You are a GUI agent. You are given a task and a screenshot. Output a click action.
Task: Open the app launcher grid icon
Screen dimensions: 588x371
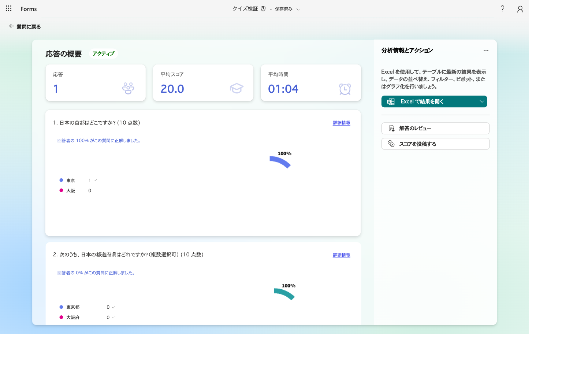tap(9, 8)
